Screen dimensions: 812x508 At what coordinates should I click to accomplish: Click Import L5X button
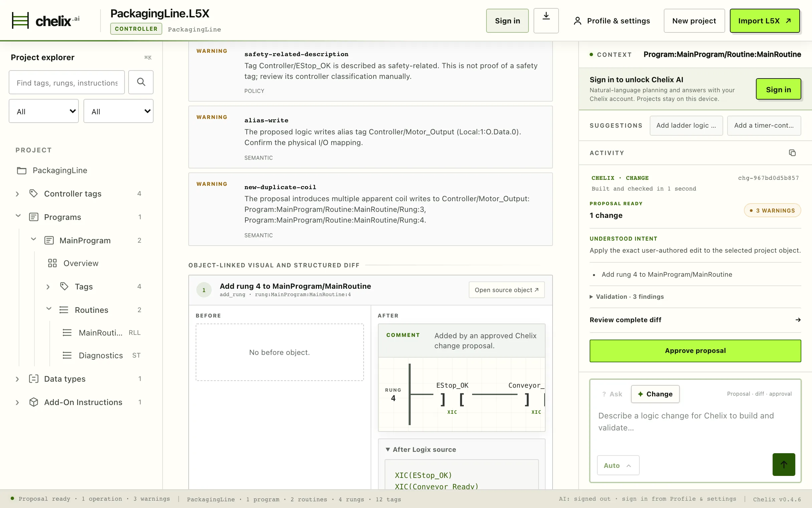pyautogui.click(x=765, y=21)
